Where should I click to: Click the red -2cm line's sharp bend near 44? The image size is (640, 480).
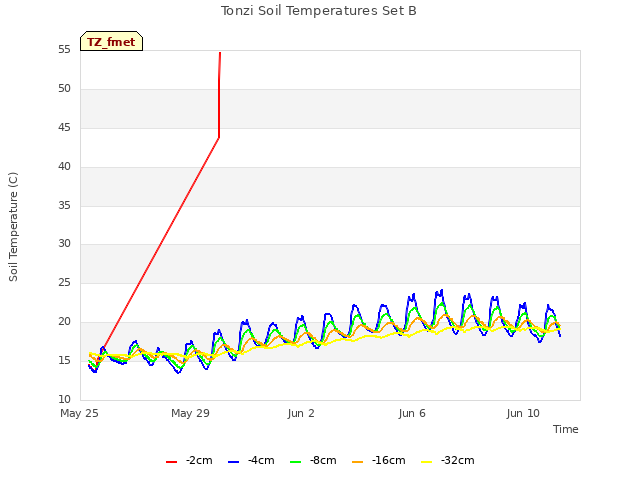tap(219, 138)
